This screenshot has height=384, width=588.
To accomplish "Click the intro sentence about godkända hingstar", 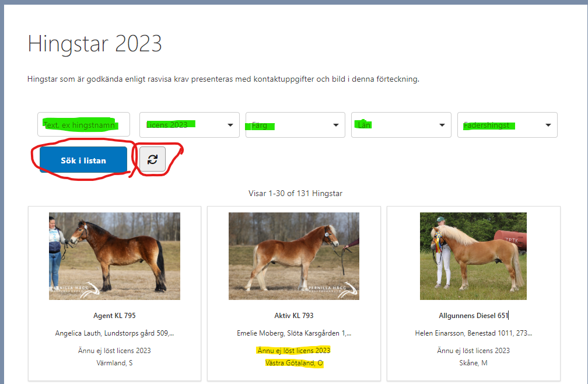I will pos(223,79).
